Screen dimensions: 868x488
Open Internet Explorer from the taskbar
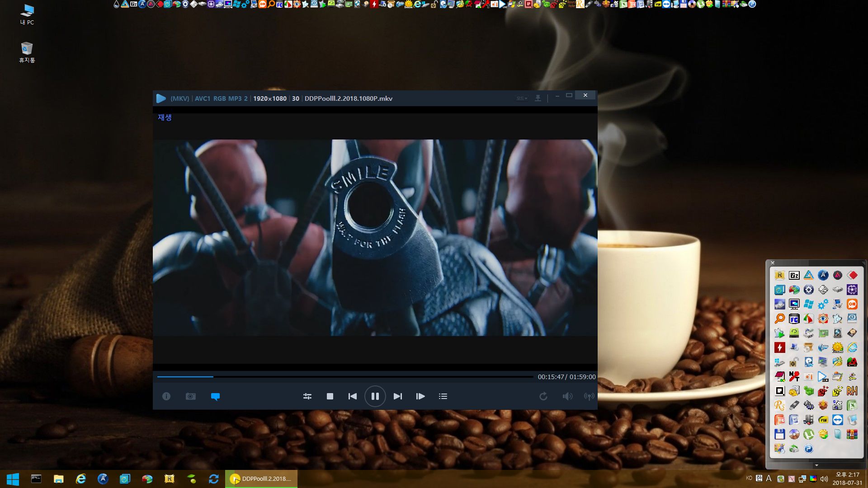(80, 479)
